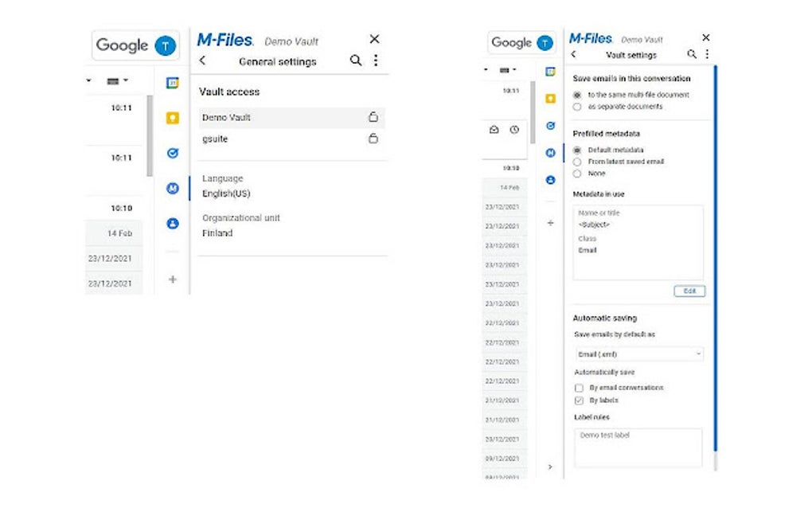Open the M-Files add-on sidebar icon
812x508 pixels.
(x=172, y=188)
